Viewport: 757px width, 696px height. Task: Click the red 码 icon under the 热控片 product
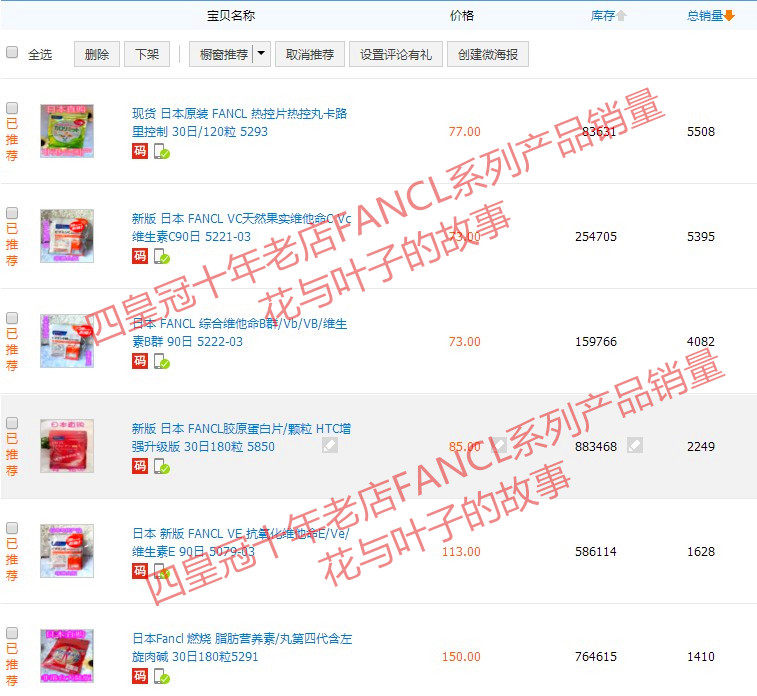click(x=140, y=151)
